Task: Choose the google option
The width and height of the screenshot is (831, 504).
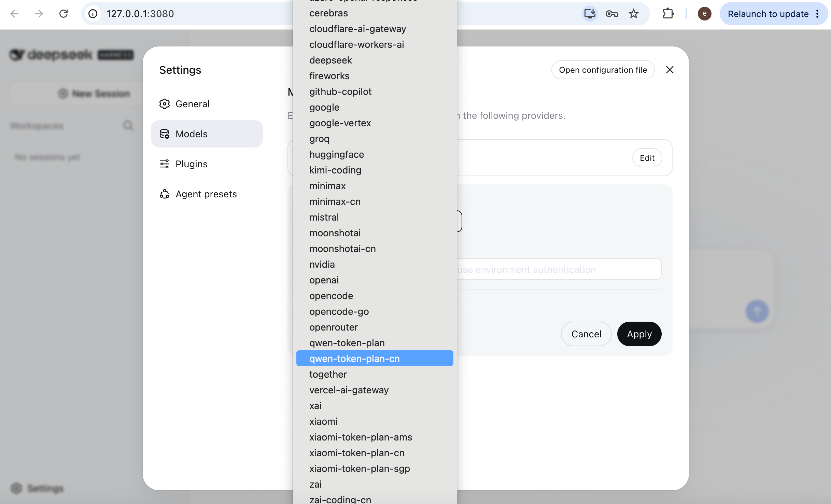Action: 375,107
